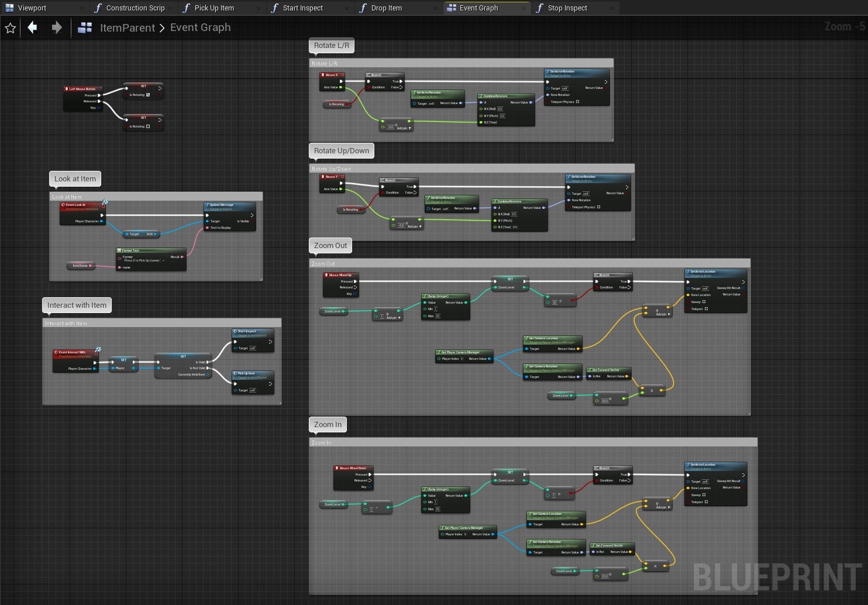Click Add pin in Rotate L/R multiply node
868x605 pixels.
[404, 128]
